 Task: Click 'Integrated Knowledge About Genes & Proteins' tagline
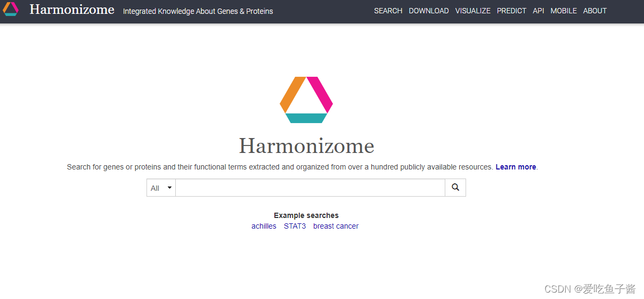(x=198, y=11)
